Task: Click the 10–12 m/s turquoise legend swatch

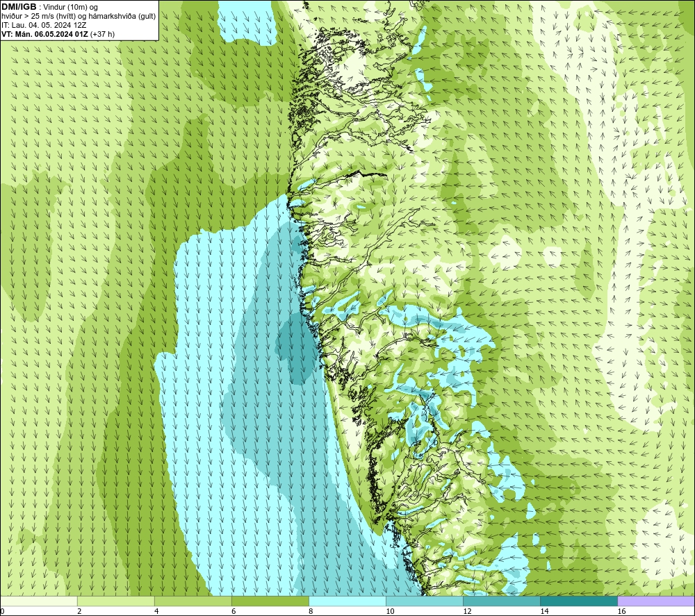Action: point(424,601)
